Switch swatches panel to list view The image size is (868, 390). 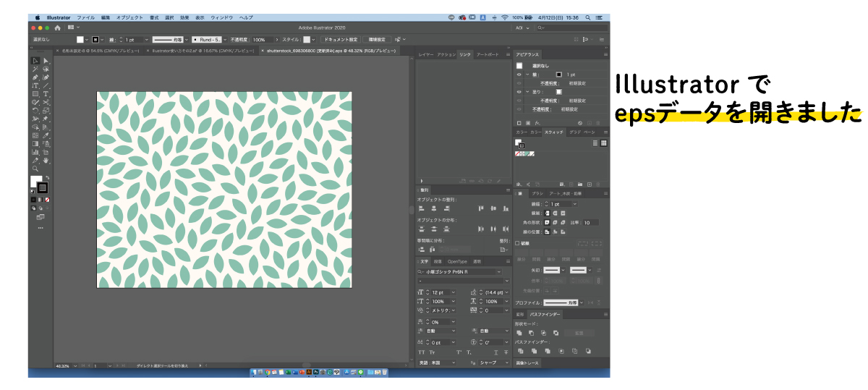pyautogui.click(x=595, y=143)
